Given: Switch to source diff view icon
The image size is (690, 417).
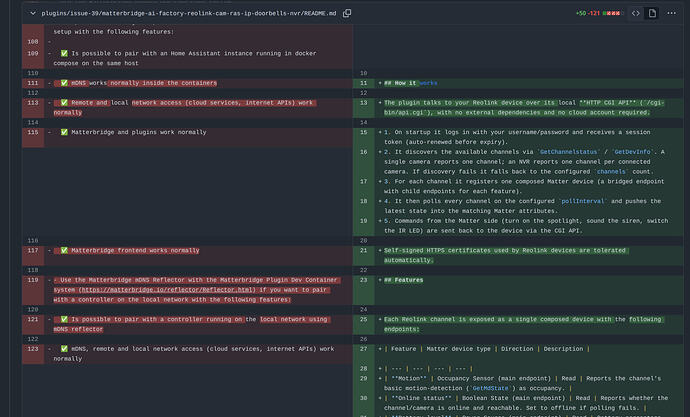Looking at the screenshot, I should tap(635, 13).
